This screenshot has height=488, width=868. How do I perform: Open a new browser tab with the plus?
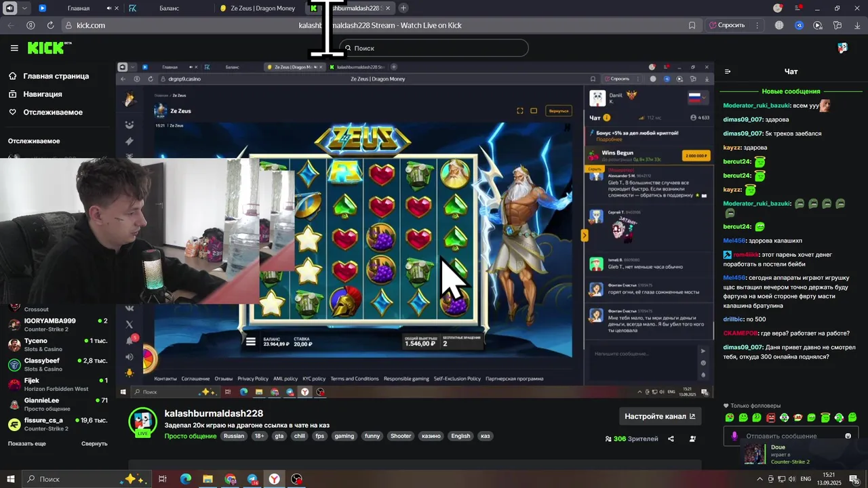click(x=403, y=8)
